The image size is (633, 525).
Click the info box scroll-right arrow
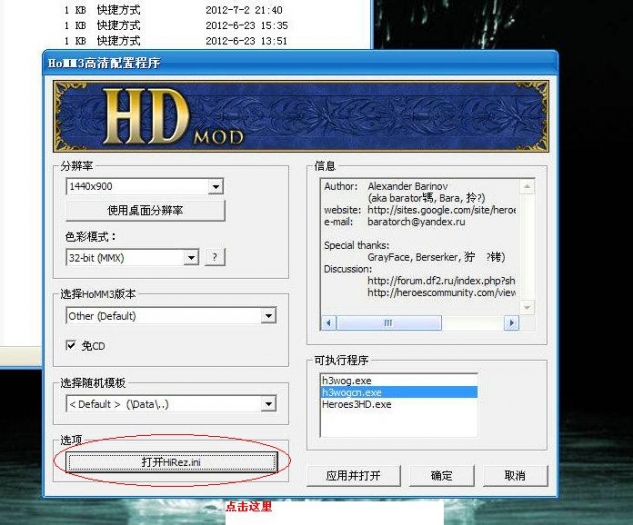(x=511, y=323)
